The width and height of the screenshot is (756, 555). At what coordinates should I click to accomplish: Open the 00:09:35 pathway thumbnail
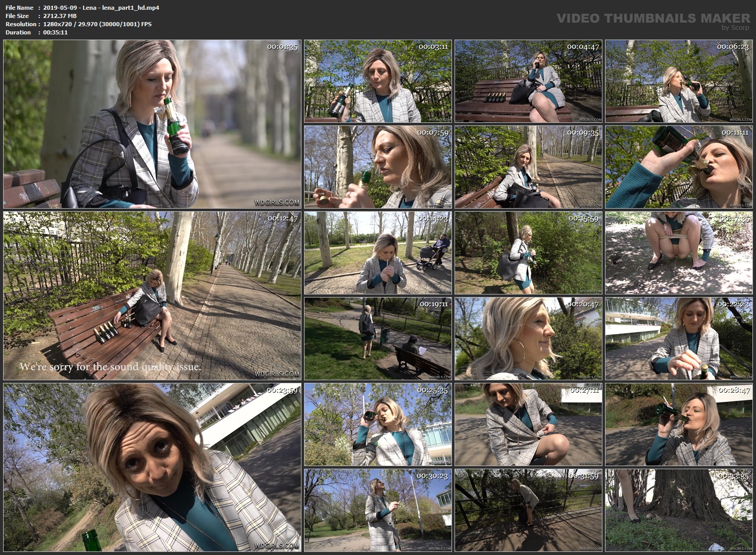(x=528, y=167)
